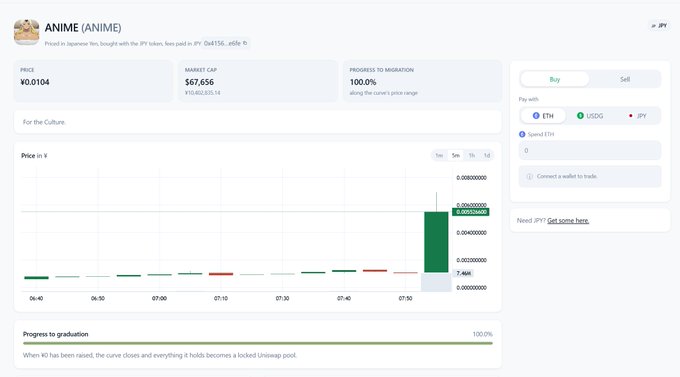Click the 100.0% progress to migration value
680x377 pixels.
(x=363, y=82)
